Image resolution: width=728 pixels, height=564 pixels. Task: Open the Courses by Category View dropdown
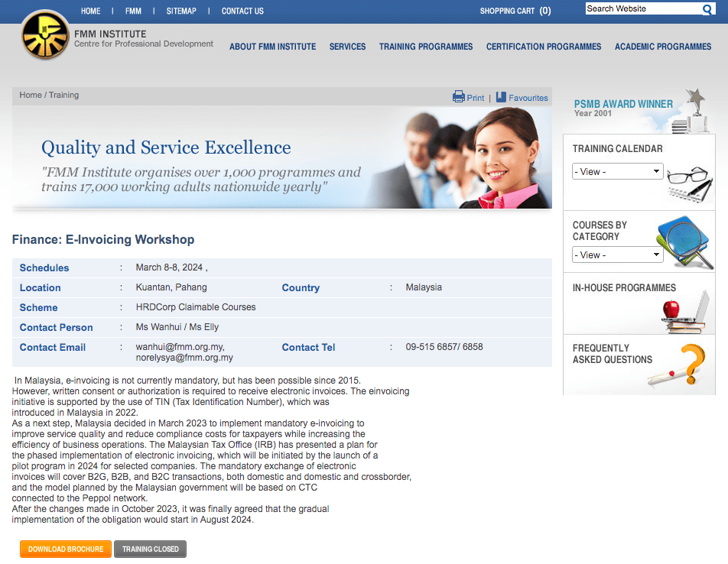pyautogui.click(x=618, y=255)
